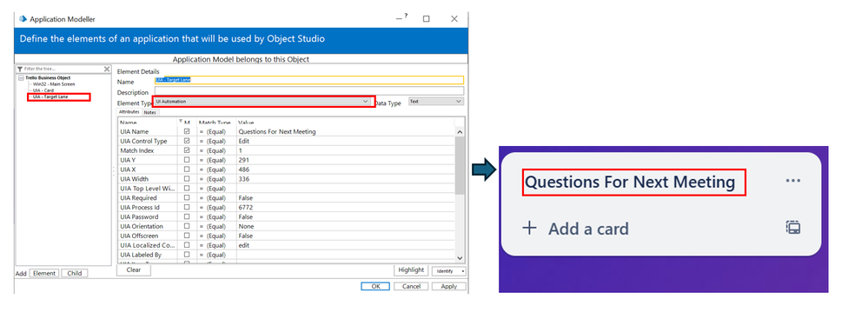Check the Match box for UIA Top Level Window
This screenshot has height=319, width=868.
click(x=187, y=189)
